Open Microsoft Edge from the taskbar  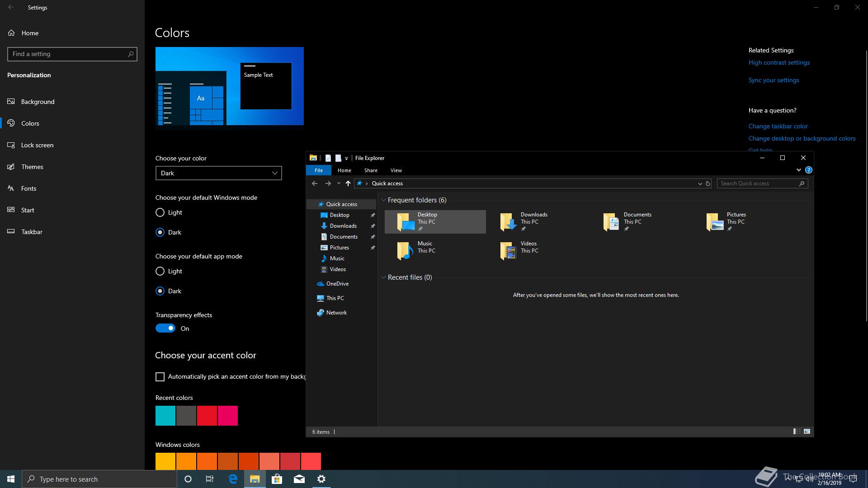pyautogui.click(x=233, y=479)
